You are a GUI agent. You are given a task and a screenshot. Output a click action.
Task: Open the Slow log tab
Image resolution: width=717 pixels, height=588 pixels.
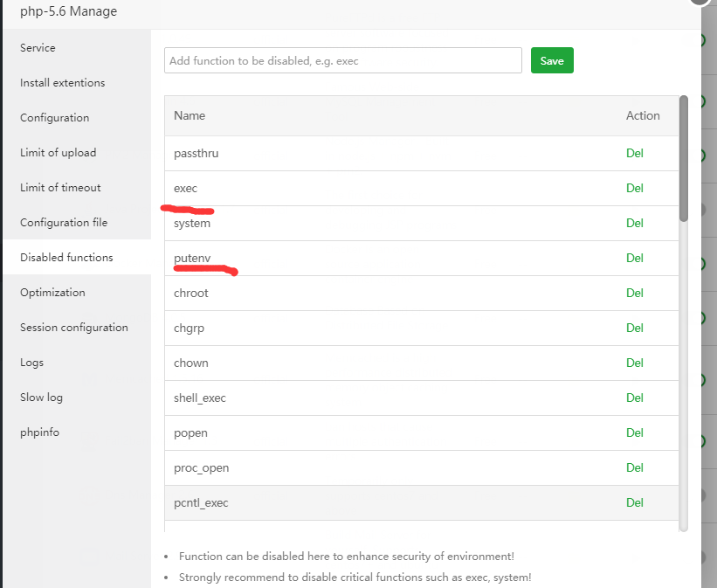[x=41, y=398]
